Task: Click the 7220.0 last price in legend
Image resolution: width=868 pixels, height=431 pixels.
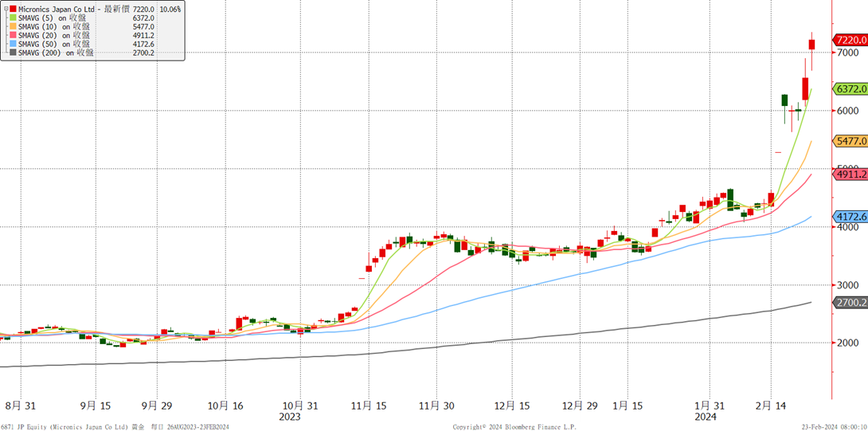Action: pyautogui.click(x=143, y=10)
